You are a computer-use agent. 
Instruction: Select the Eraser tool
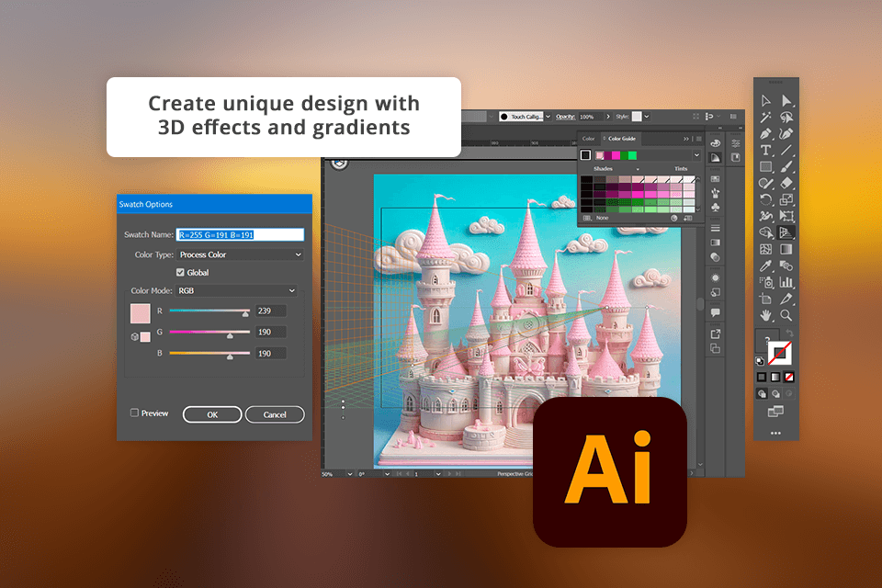[x=786, y=183]
